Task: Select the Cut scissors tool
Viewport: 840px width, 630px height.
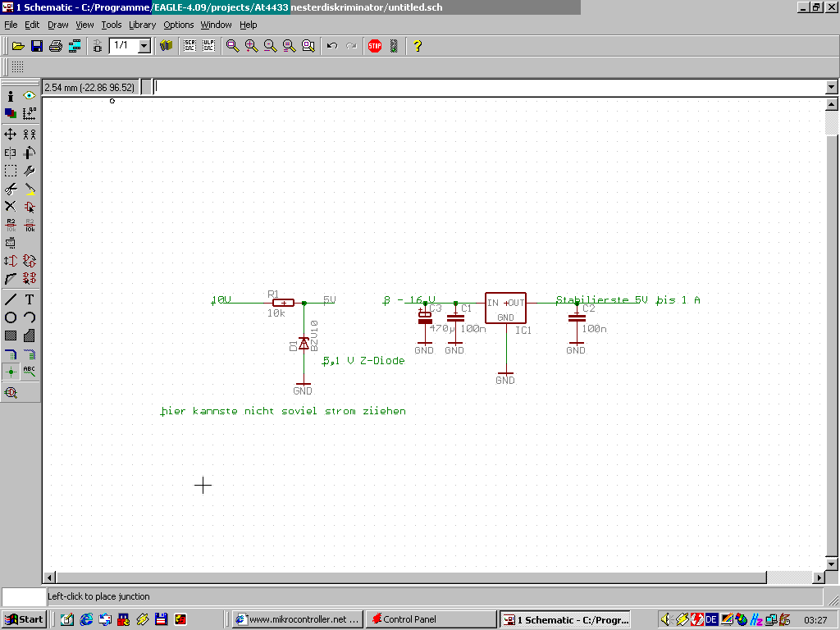Action: [11, 189]
